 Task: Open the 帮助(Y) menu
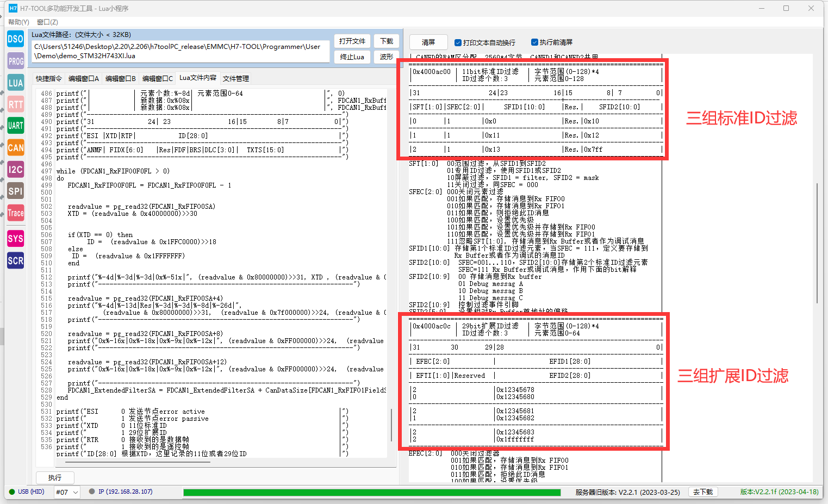pyautogui.click(x=19, y=22)
